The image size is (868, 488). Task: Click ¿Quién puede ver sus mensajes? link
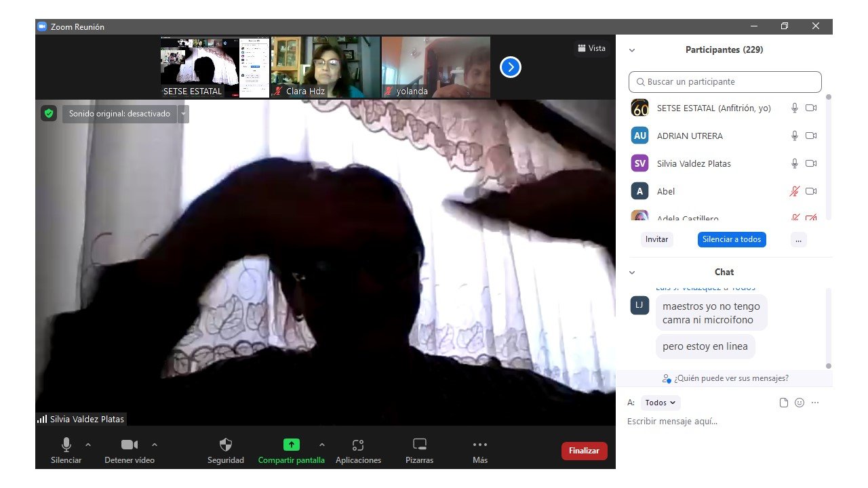click(726, 378)
